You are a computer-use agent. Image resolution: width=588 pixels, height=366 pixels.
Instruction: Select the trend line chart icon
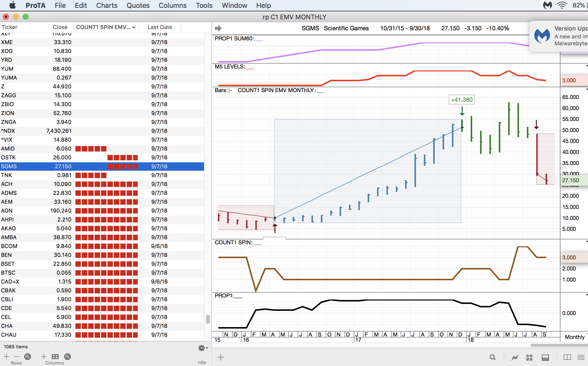pos(515,357)
